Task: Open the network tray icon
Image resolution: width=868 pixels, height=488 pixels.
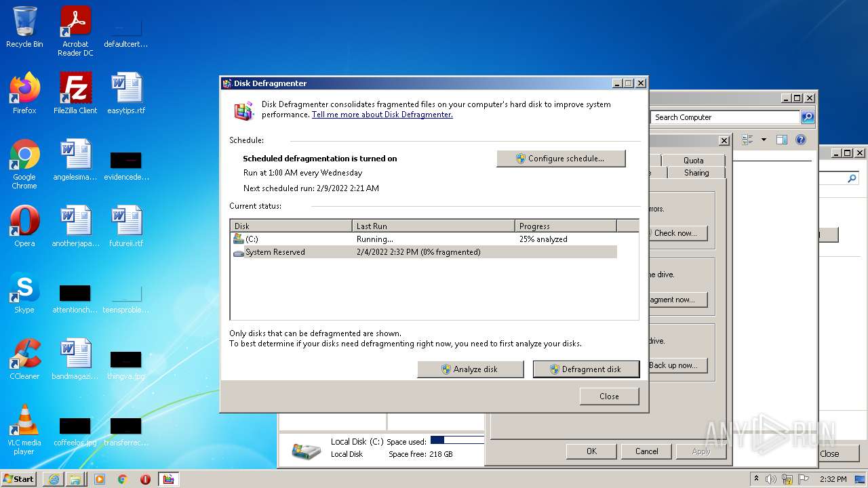Action: point(788,479)
